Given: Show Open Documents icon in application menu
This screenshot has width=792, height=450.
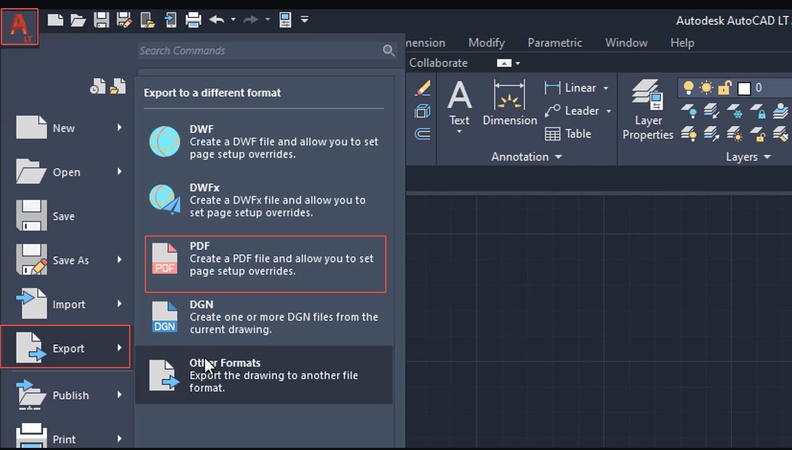Looking at the screenshot, I should tap(118, 86).
